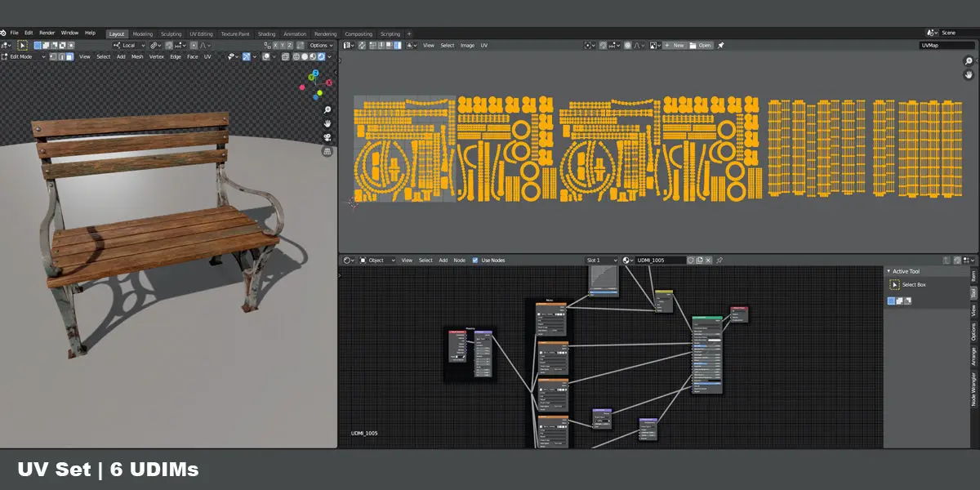Viewport: 980px width, 490px height.
Task: Click the material sphere icon beside UDMI_1005
Action: (626, 261)
